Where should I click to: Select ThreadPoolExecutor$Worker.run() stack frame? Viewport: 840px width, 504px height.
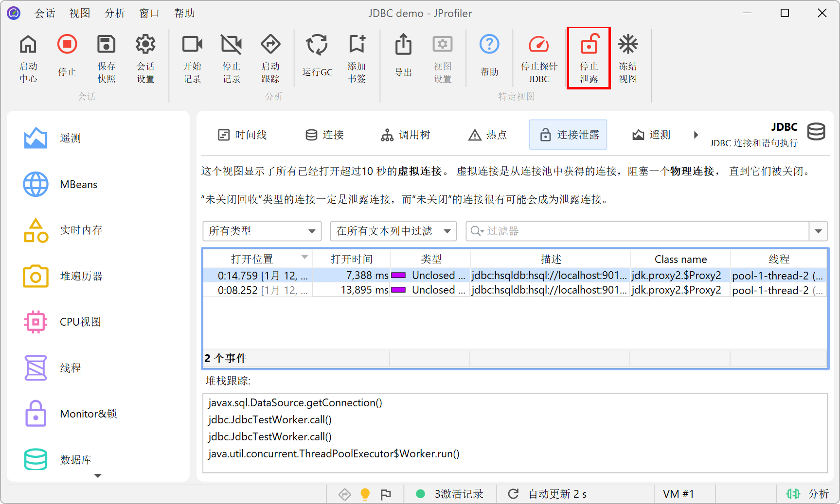pyautogui.click(x=334, y=453)
